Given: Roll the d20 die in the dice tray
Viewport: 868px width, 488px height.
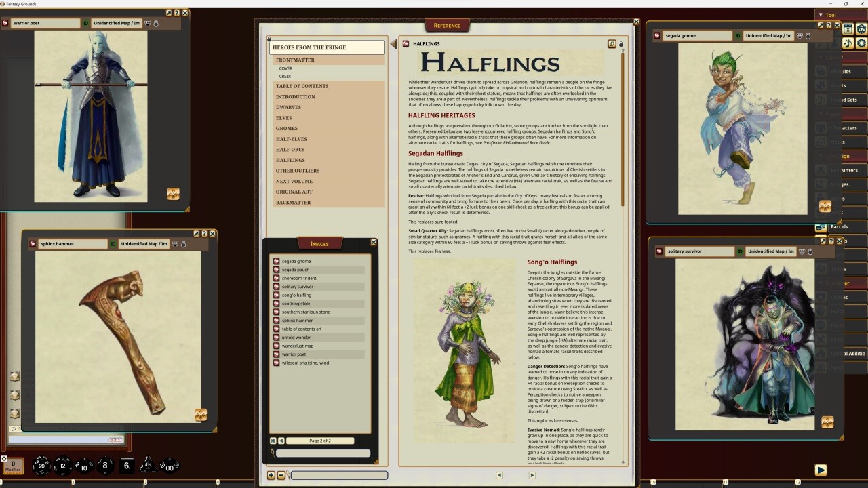Looking at the screenshot, I should pyautogui.click(x=42, y=467).
